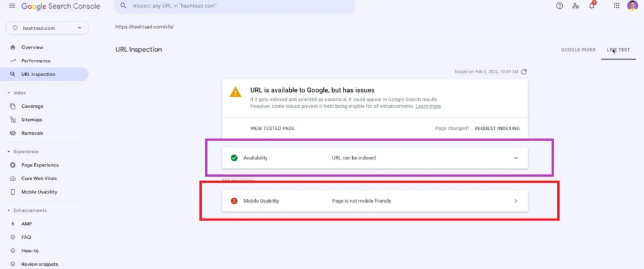
Task: Go to the Performance menu item
Action: 36,60
